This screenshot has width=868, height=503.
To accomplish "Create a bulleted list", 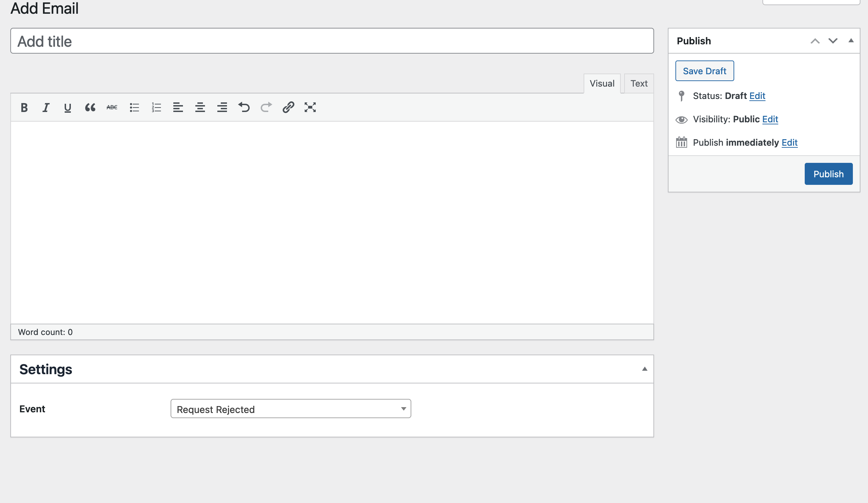I will (134, 108).
